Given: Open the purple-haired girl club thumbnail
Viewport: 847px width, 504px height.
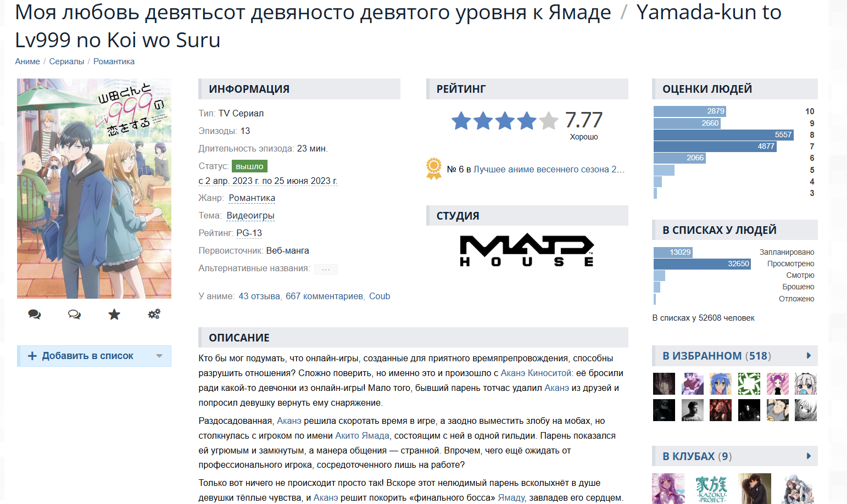Looking at the screenshot, I should [668, 489].
